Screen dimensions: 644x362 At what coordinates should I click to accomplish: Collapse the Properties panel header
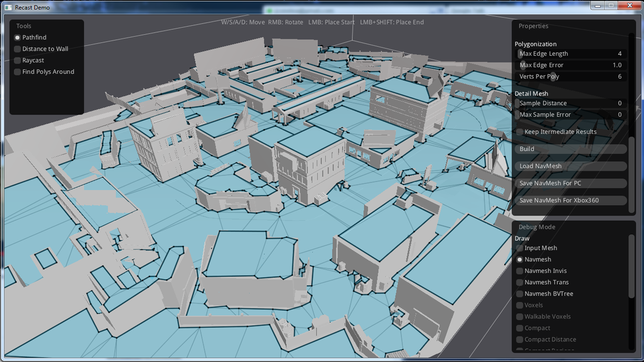tap(533, 26)
